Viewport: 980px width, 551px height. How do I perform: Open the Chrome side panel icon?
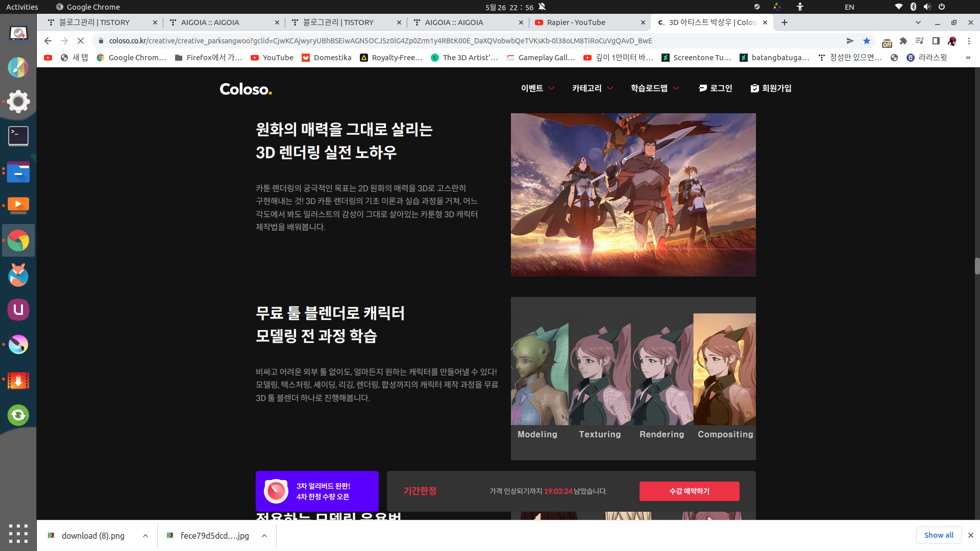click(936, 41)
